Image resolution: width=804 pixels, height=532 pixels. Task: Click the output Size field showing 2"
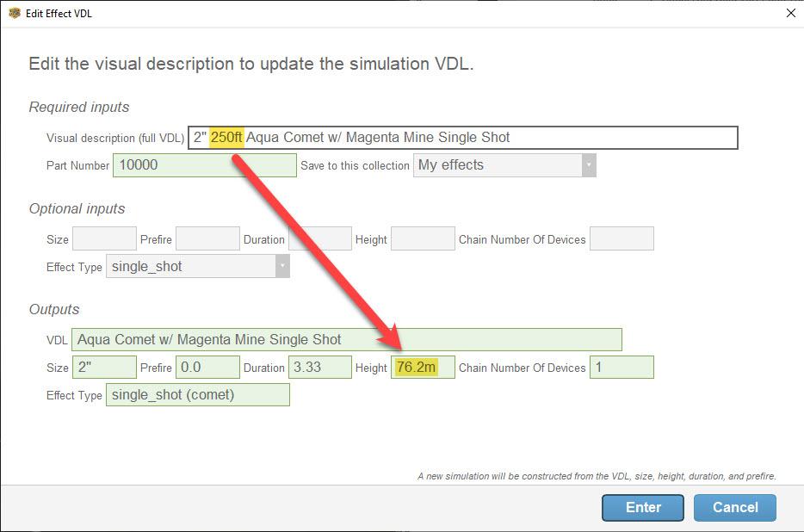105,368
